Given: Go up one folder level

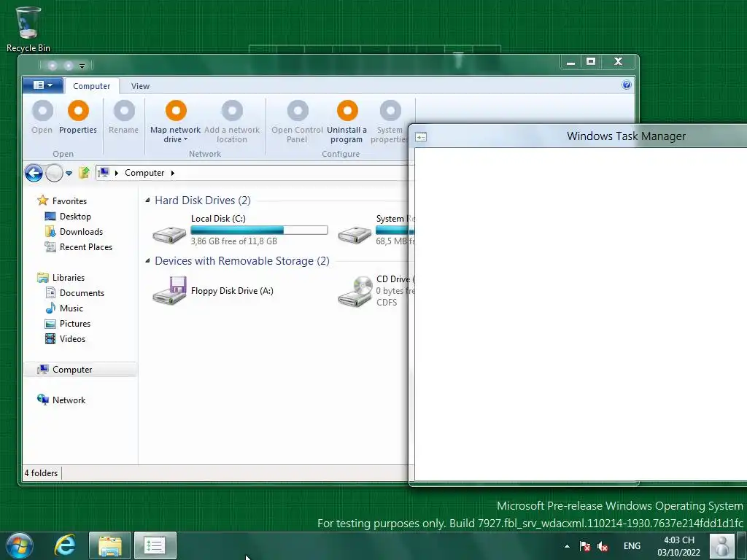Looking at the screenshot, I should [x=85, y=172].
